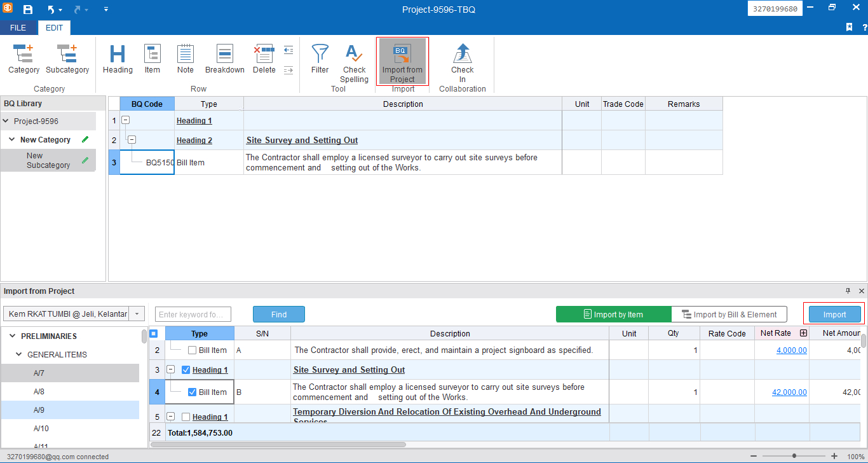Switch to the FILE tab
The image size is (868, 463).
pyautogui.click(x=18, y=28)
